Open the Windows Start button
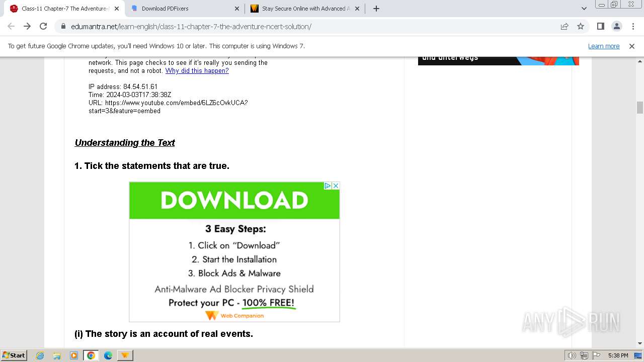 click(x=14, y=355)
